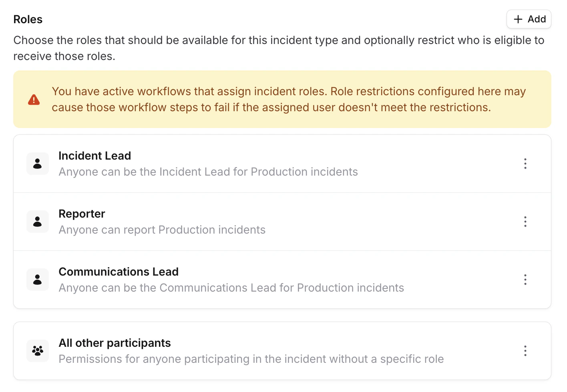Click the Roles section heading
The width and height of the screenshot is (567, 392).
[28, 19]
